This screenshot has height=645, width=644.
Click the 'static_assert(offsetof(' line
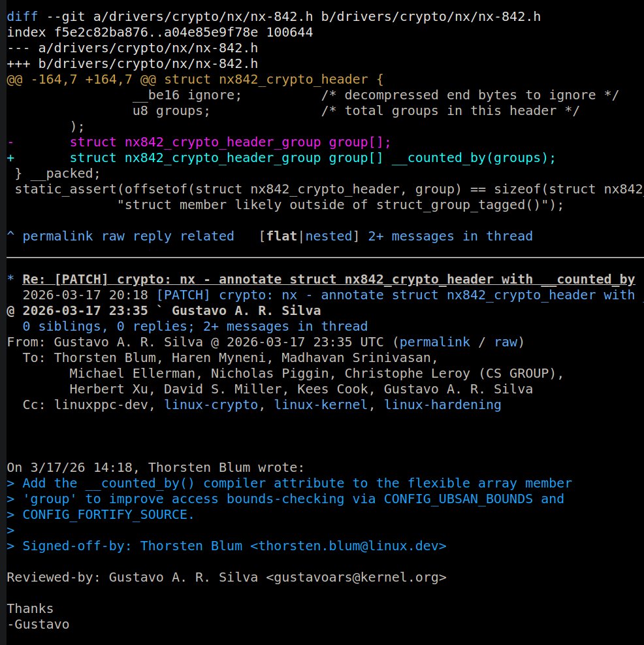329,190
